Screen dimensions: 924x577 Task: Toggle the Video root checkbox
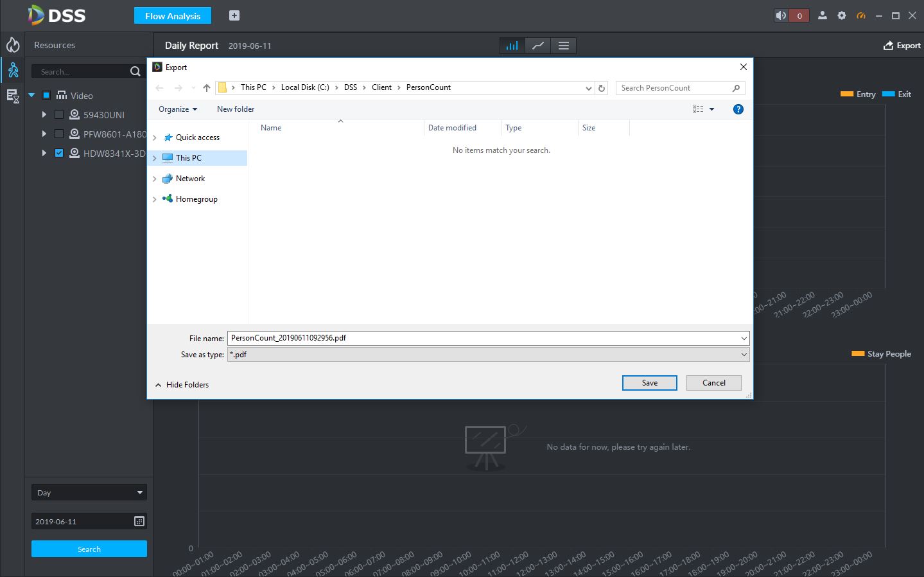[x=46, y=95]
